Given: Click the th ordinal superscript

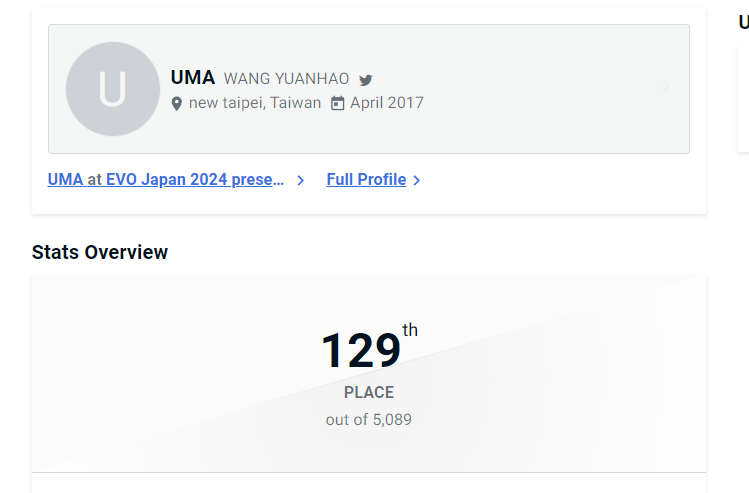Looking at the screenshot, I should click(410, 330).
